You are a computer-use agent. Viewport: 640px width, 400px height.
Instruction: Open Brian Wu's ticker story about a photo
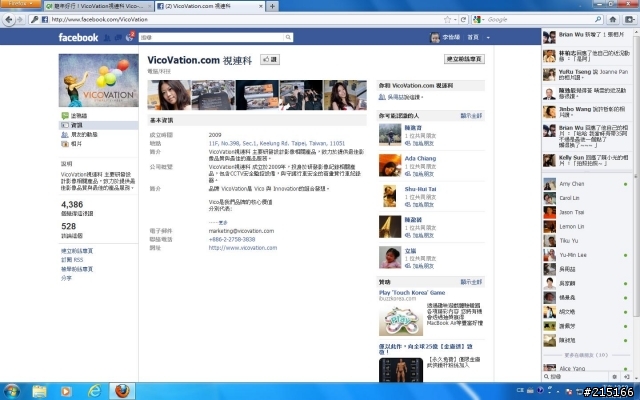tap(586, 37)
